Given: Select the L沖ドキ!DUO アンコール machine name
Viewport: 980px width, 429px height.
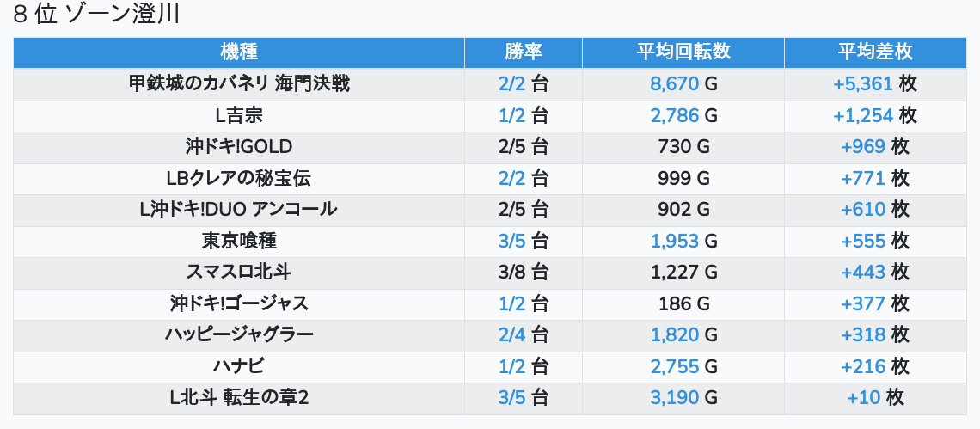Looking at the screenshot, I should tap(239, 210).
